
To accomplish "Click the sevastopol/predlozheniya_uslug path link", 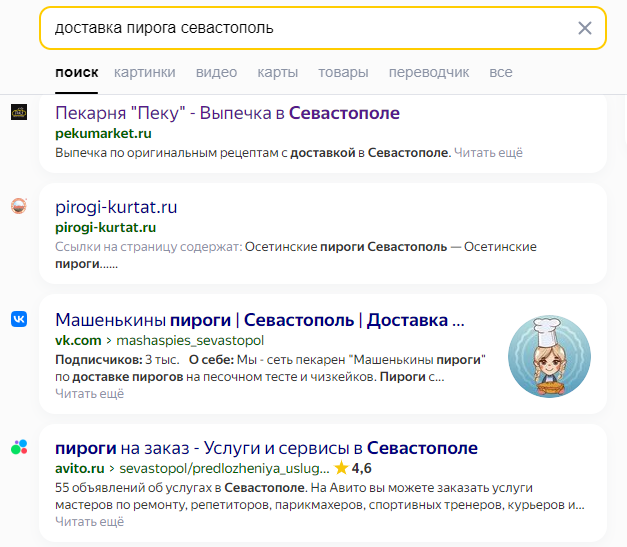I will [224, 468].
